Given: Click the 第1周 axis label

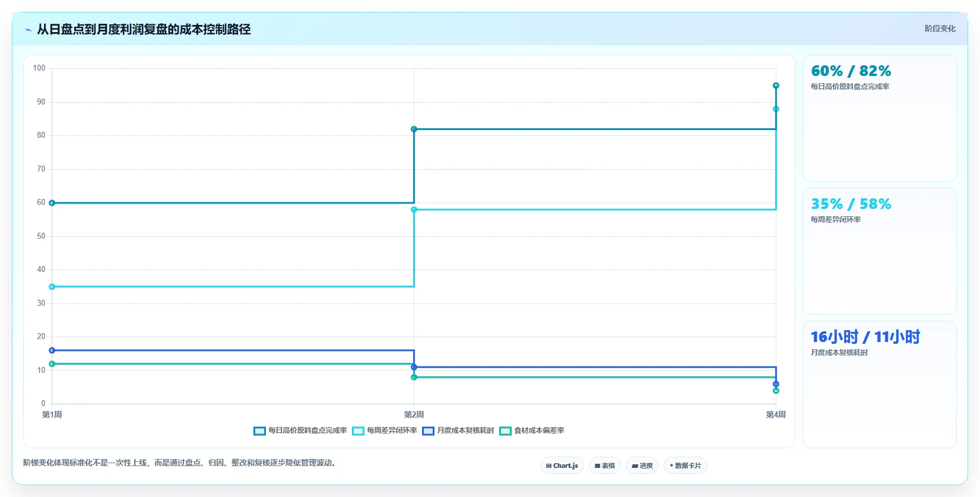Looking at the screenshot, I should tap(52, 414).
